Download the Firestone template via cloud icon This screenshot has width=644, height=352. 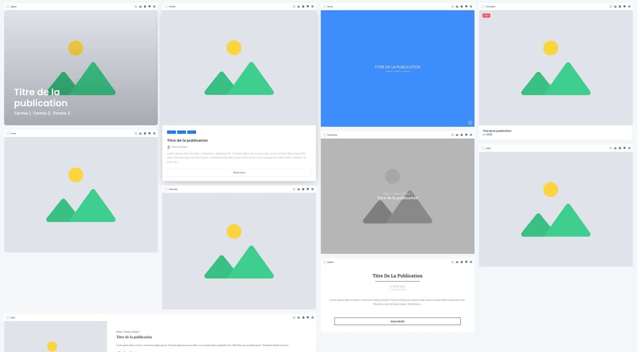[457, 135]
